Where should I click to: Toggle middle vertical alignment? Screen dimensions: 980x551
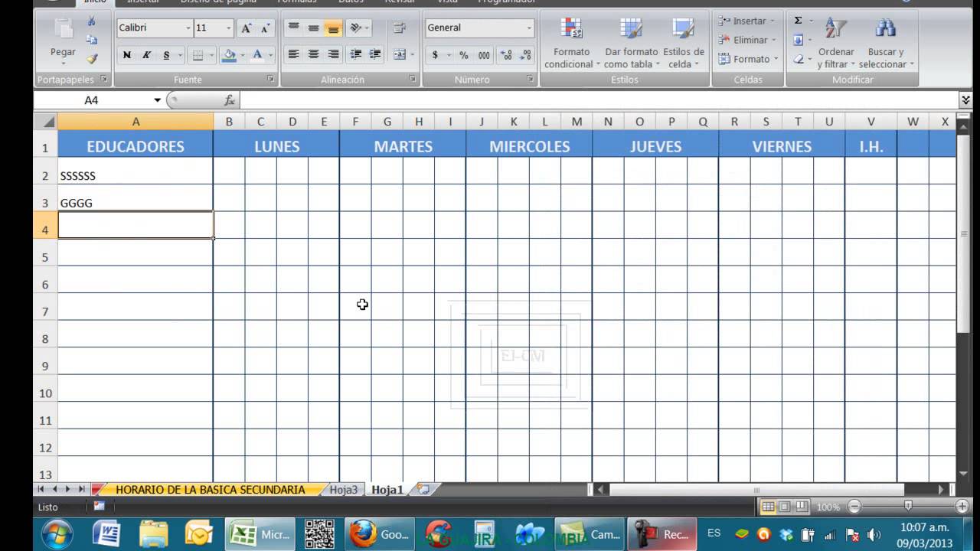[x=313, y=28]
